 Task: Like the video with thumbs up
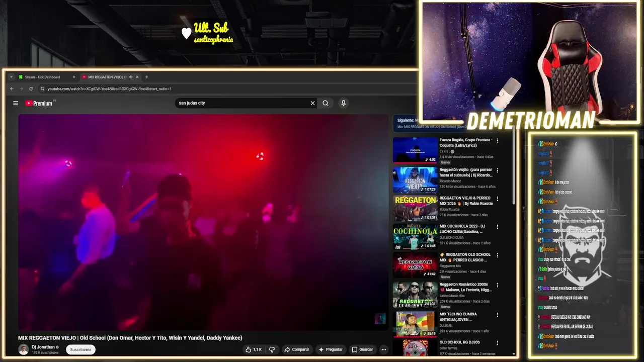254,349
